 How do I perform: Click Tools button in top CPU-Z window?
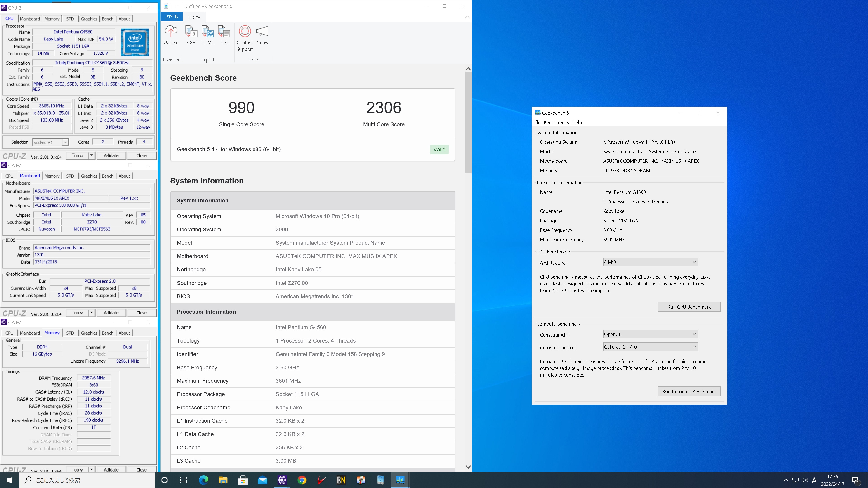(x=77, y=155)
